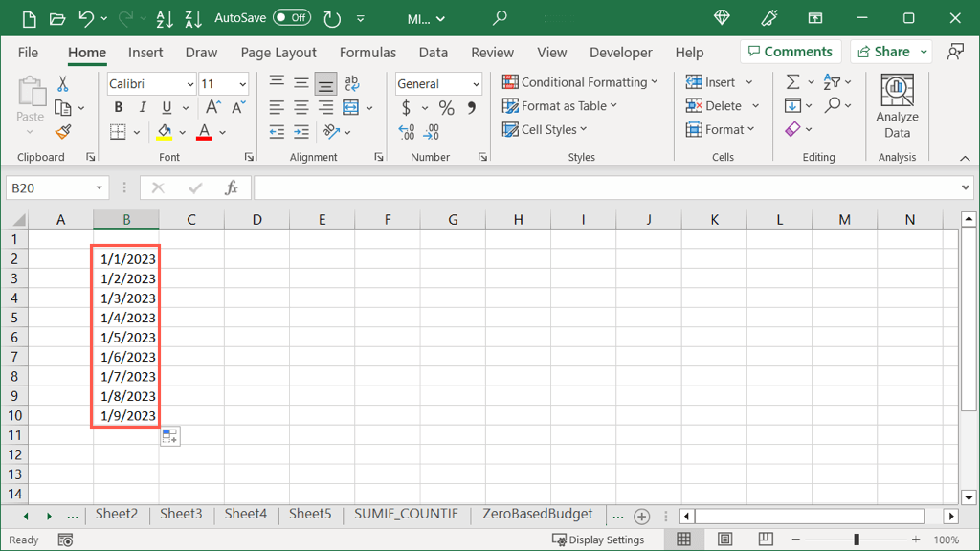
Task: Expand the Cell Styles menu
Action: click(x=545, y=129)
